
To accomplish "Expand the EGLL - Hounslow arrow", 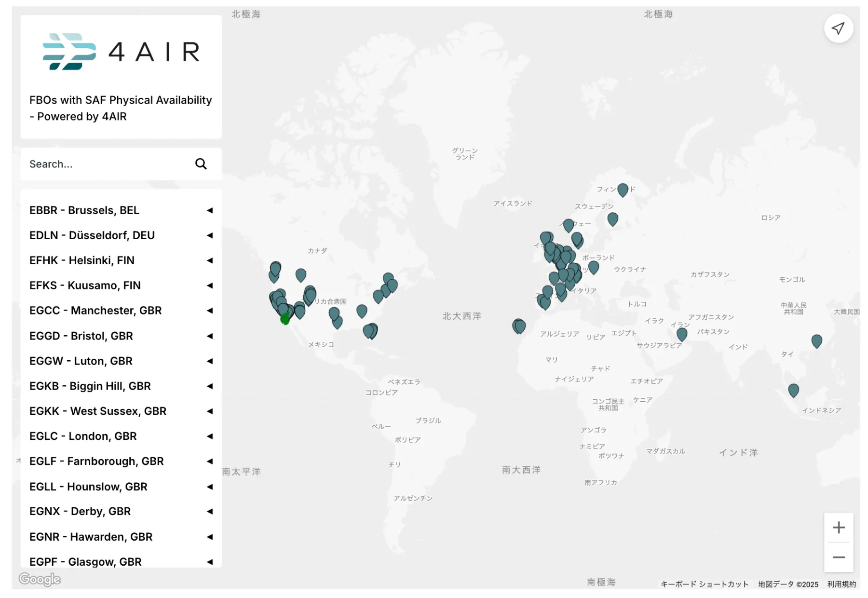I will point(210,487).
